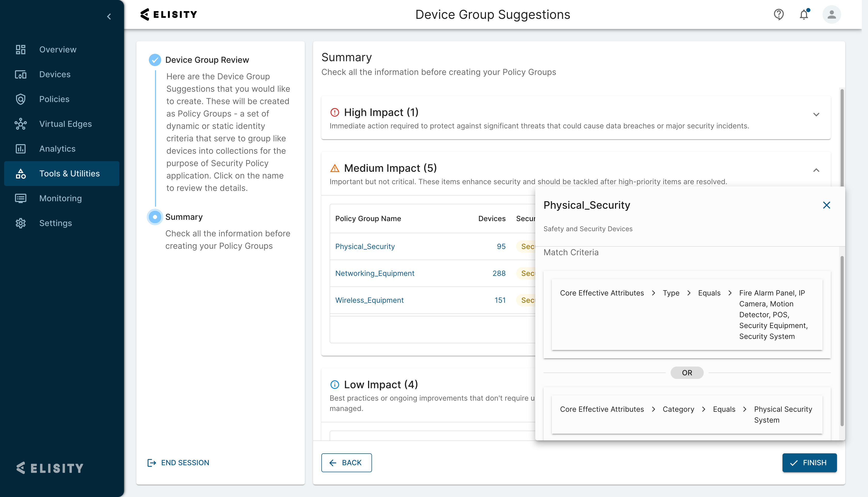Open the Analytics menu item
This screenshot has width=868, height=497.
click(x=61, y=149)
